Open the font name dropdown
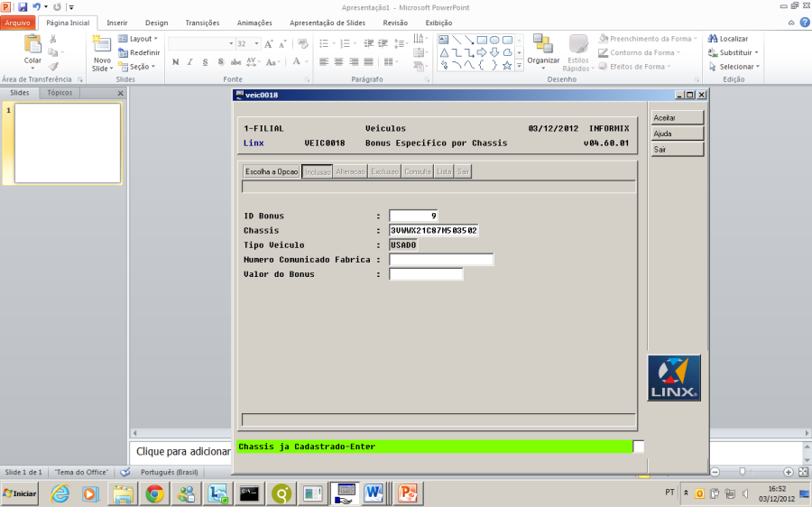This screenshot has width=812, height=507. coord(231,44)
